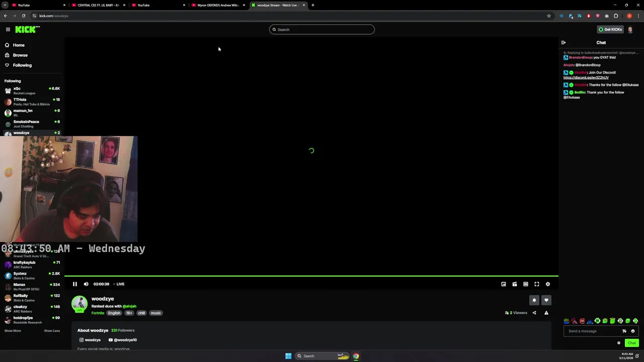Open xQc channel in following list
The height and width of the screenshot is (362, 644).
click(x=32, y=90)
